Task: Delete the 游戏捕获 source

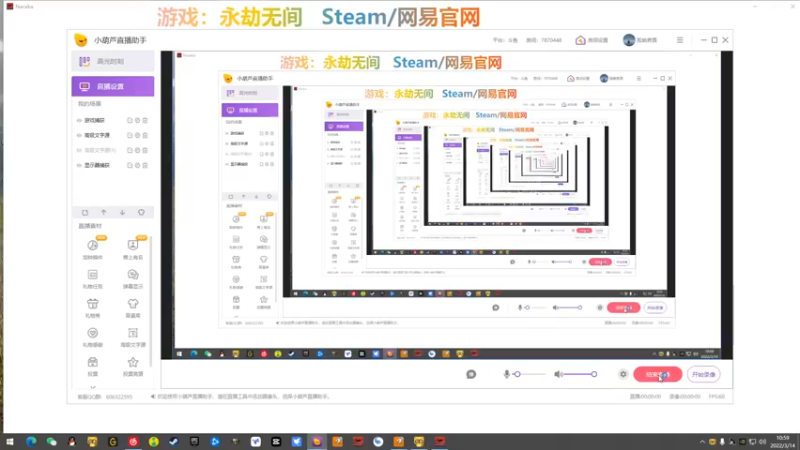Action: (x=145, y=120)
